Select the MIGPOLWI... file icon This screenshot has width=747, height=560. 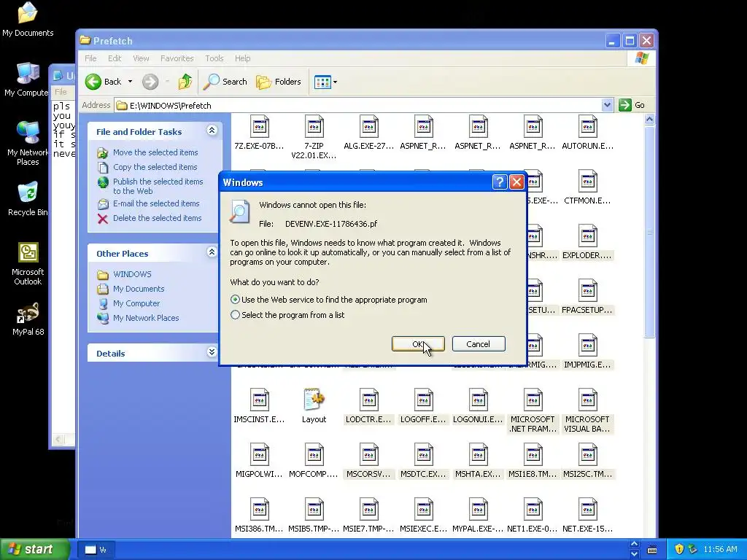pyautogui.click(x=259, y=455)
